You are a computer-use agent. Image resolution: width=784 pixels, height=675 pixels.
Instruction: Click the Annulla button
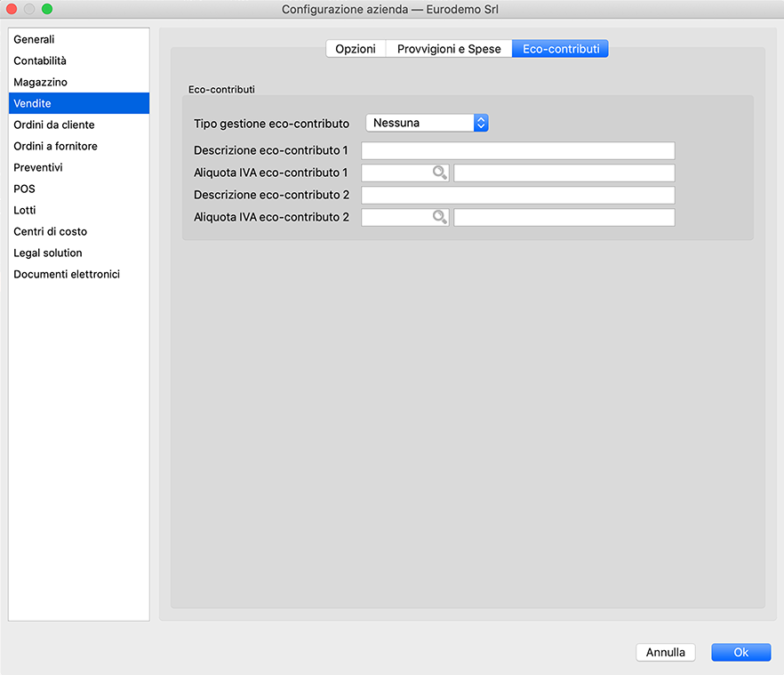coord(665,652)
